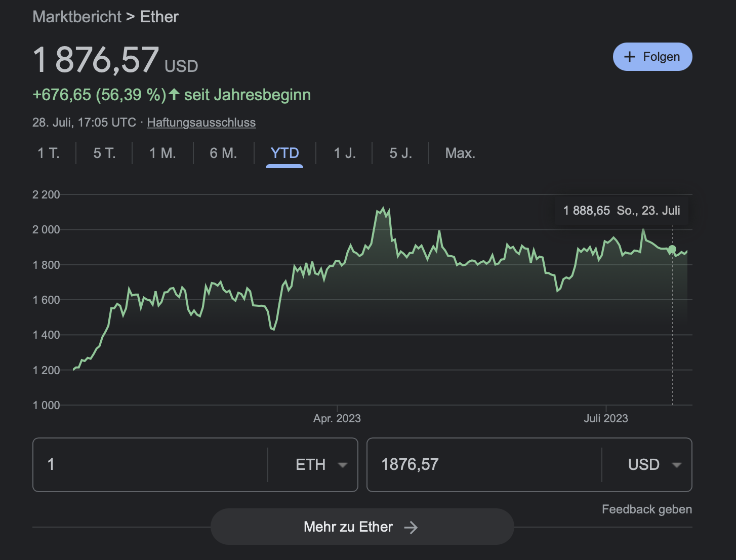This screenshot has height=560, width=736.
Task: Click the +676,65 (56,39 %) change text
Action: (x=99, y=95)
